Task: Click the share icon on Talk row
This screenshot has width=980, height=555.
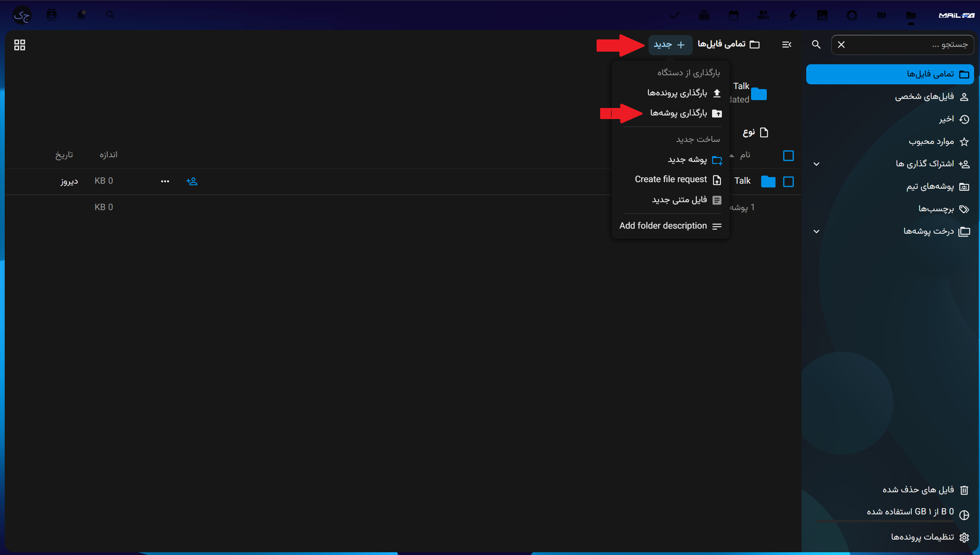Action: [x=192, y=181]
